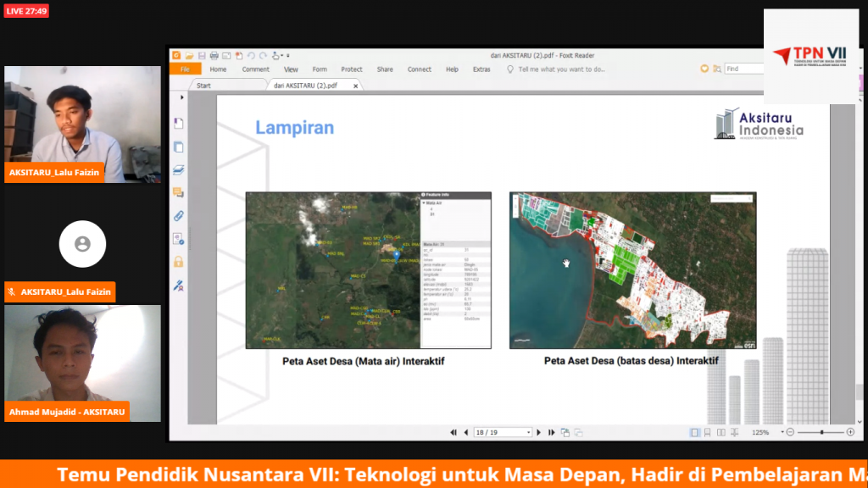
Task: Click the heart favorite icon near Find
Action: click(x=704, y=69)
